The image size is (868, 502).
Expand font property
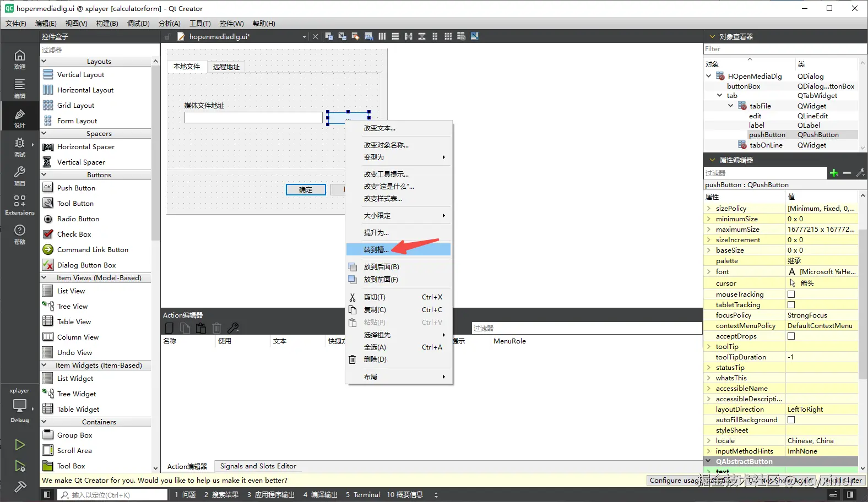709,271
